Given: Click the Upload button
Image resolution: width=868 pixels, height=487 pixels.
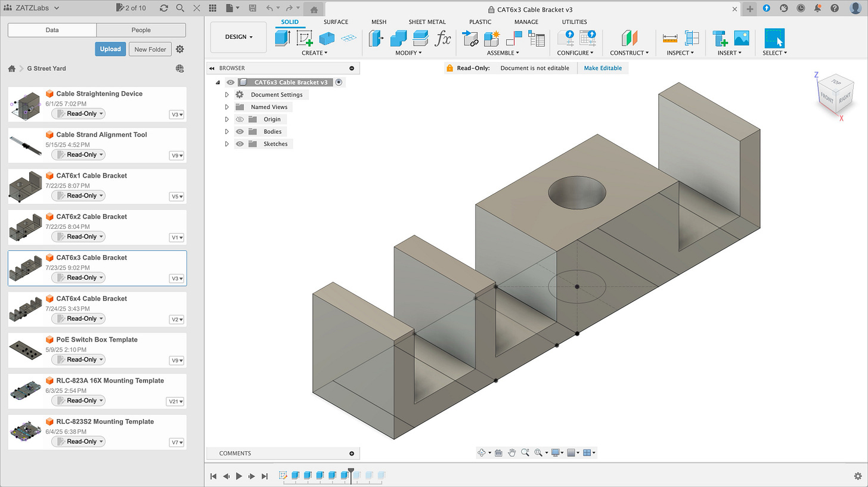Looking at the screenshot, I should [x=110, y=49].
